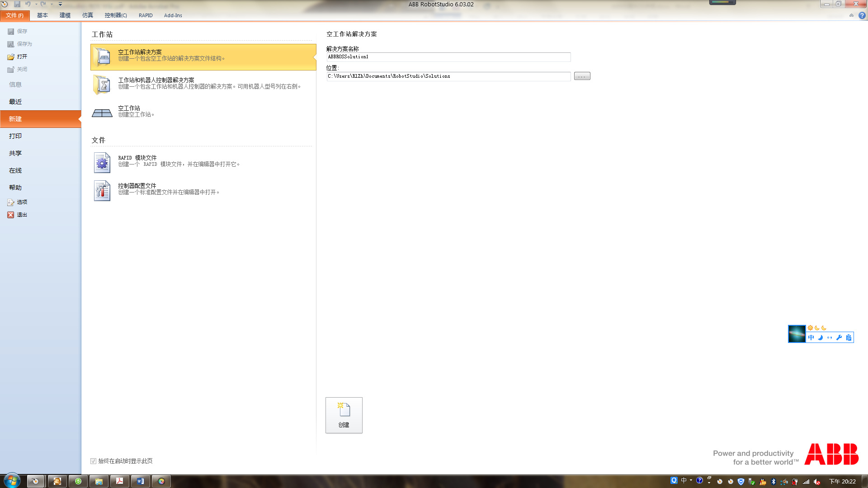This screenshot has height=488, width=868.
Task: Click 保存为 in the backstage sidebar
Action: pos(20,44)
